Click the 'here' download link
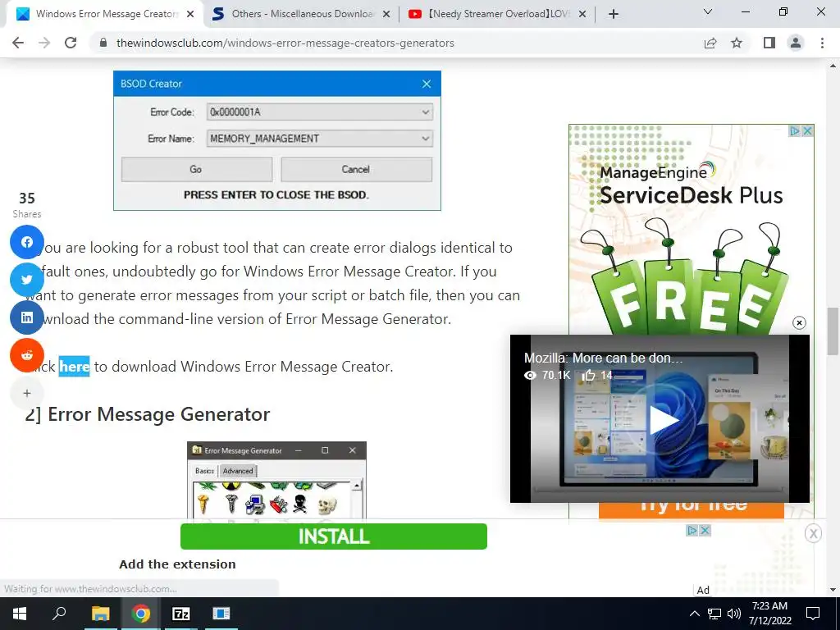Image resolution: width=840 pixels, height=630 pixels. coord(74,367)
